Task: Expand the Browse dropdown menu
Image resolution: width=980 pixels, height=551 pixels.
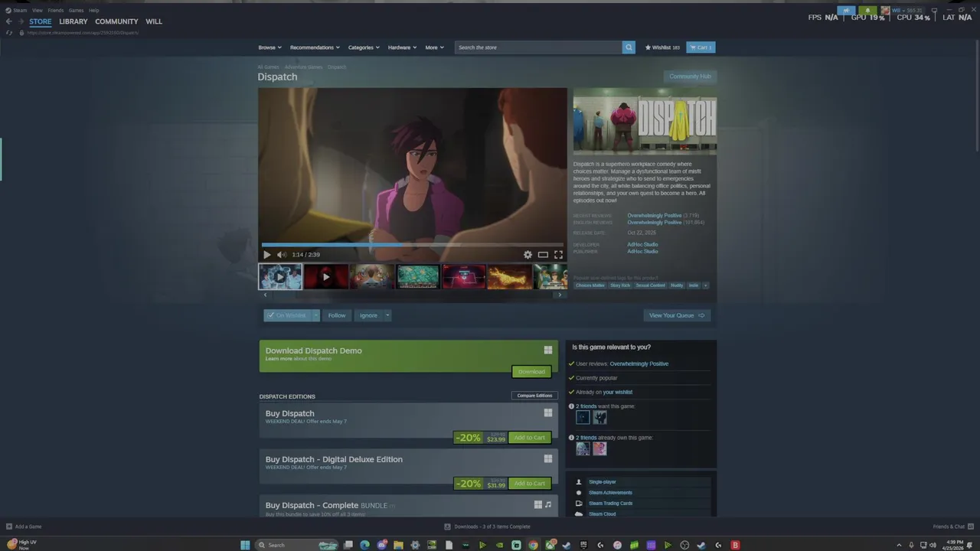Action: 269,47
